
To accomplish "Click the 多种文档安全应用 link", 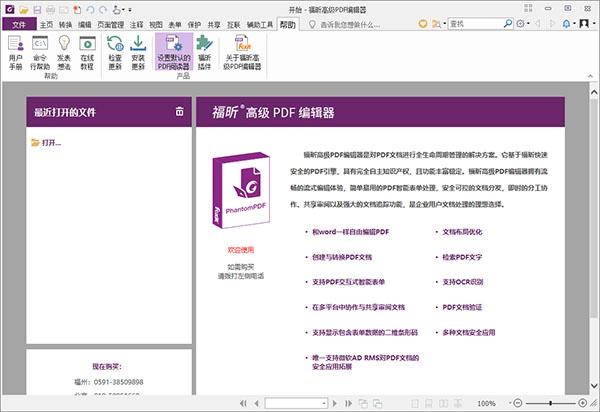I will [469, 332].
